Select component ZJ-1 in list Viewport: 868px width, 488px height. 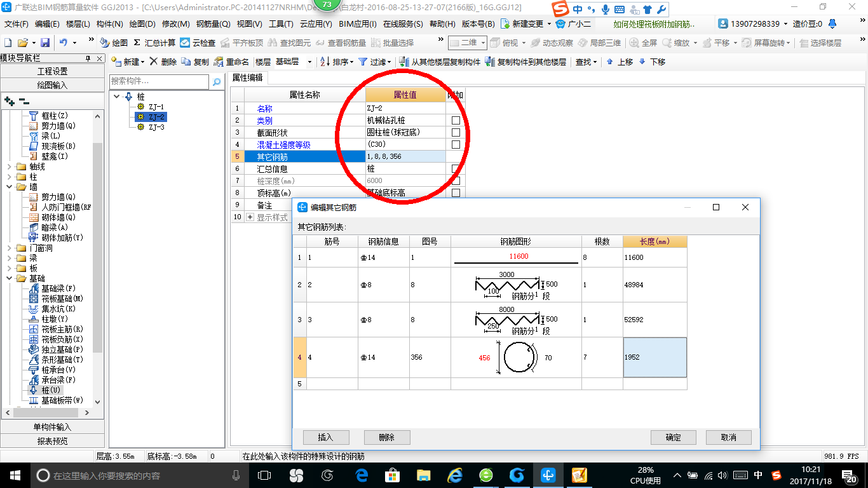click(156, 107)
